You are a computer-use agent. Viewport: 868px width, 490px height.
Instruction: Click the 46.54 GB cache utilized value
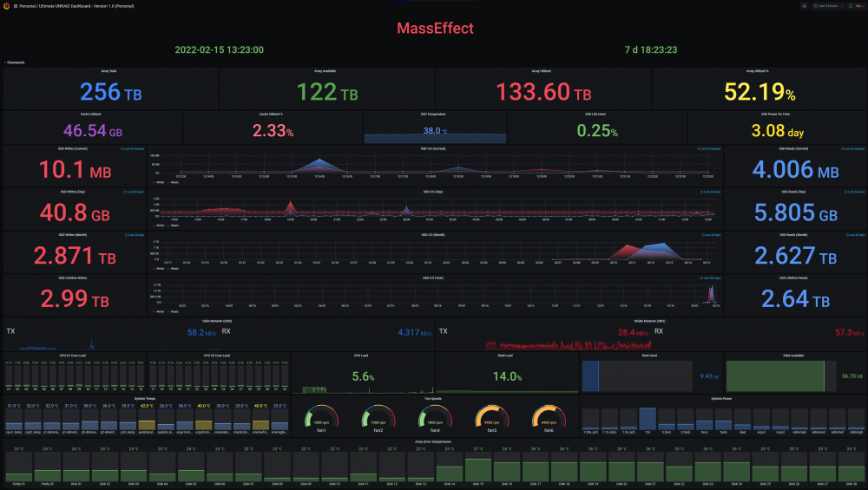(93, 130)
